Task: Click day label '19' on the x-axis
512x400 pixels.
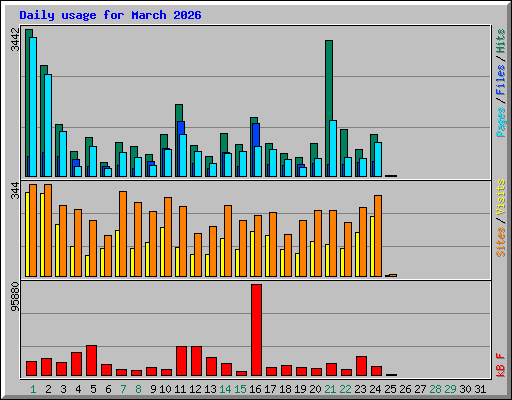Action: (x=300, y=389)
